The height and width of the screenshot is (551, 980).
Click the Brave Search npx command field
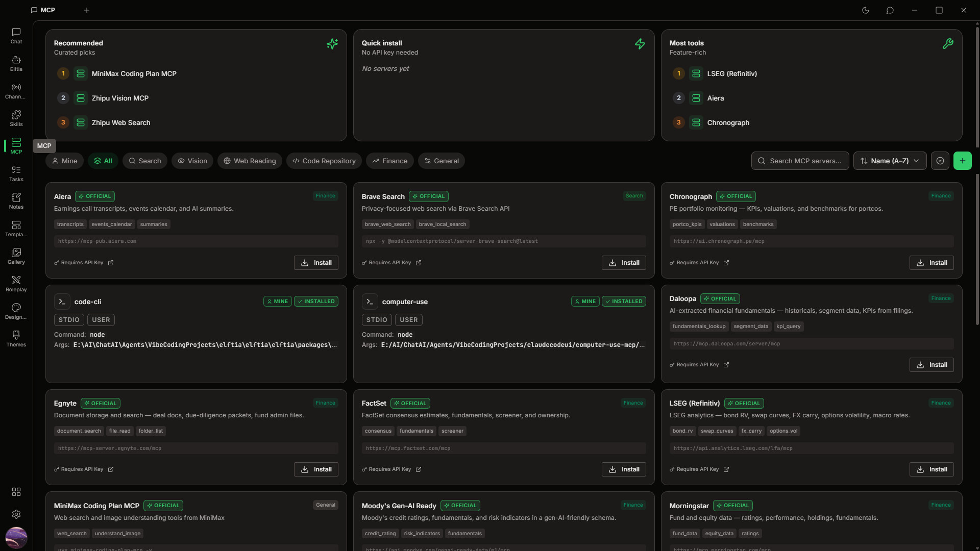[x=504, y=241]
